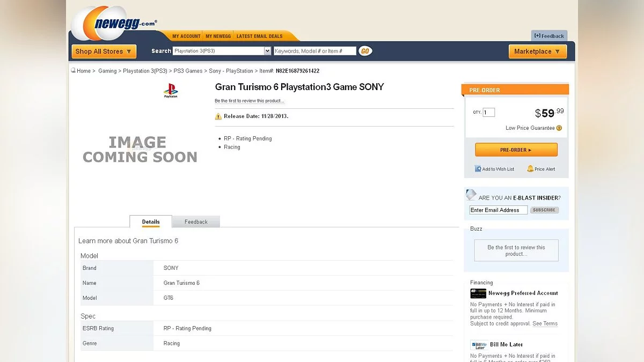This screenshot has height=362, width=644.
Task: Click the Image Coming Soon placeholder
Action: (140, 150)
